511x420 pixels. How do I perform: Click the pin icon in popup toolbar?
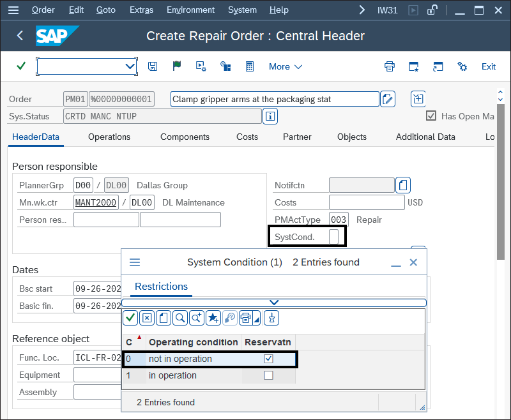coord(271,318)
